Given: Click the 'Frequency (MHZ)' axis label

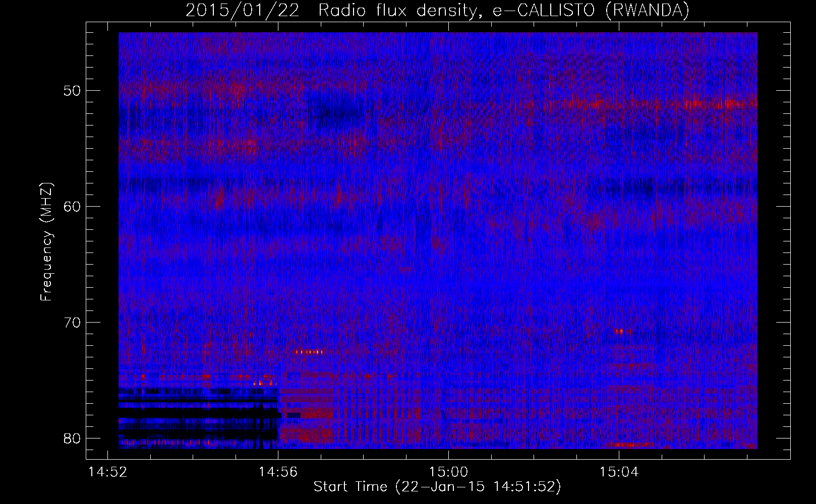Looking at the screenshot, I should click(46, 242).
